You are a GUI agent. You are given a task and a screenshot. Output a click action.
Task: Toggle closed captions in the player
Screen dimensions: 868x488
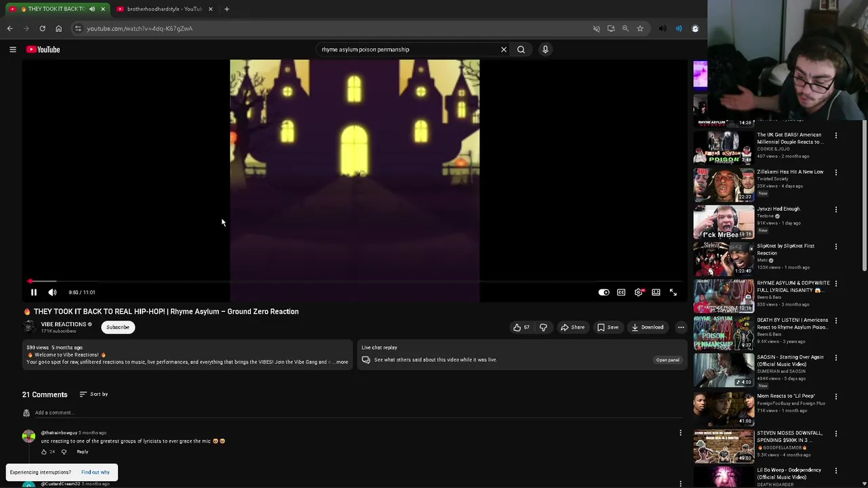click(621, 292)
